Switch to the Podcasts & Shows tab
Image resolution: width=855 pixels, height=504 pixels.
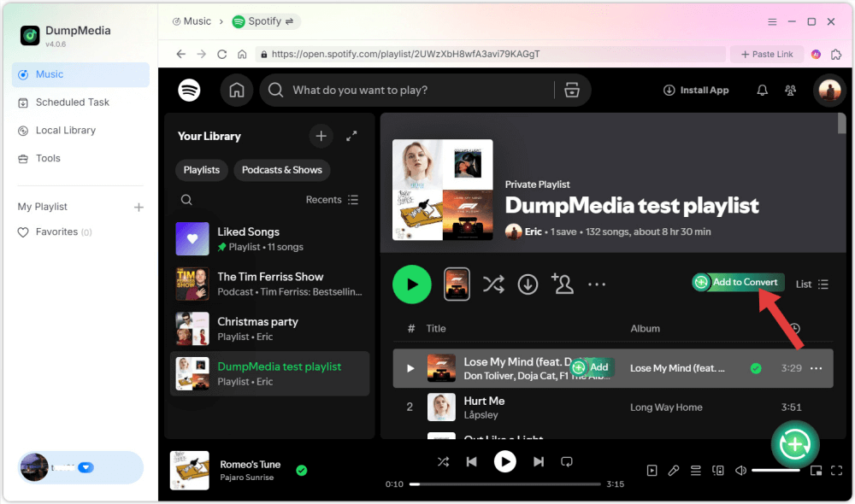(x=281, y=170)
